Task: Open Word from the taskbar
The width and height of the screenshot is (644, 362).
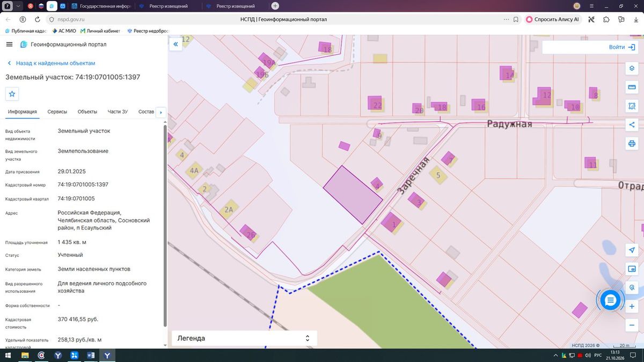Action: [91, 356]
